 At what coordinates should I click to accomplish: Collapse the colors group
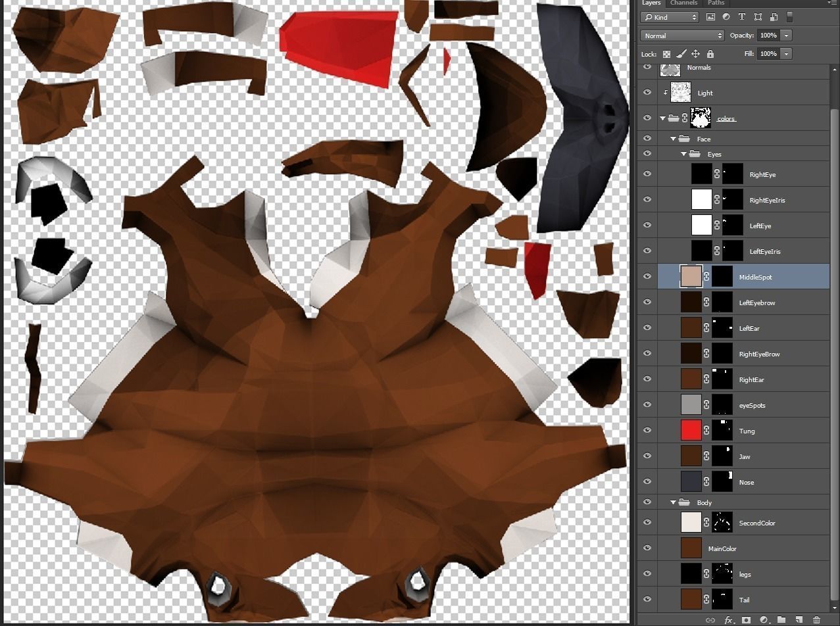662,118
